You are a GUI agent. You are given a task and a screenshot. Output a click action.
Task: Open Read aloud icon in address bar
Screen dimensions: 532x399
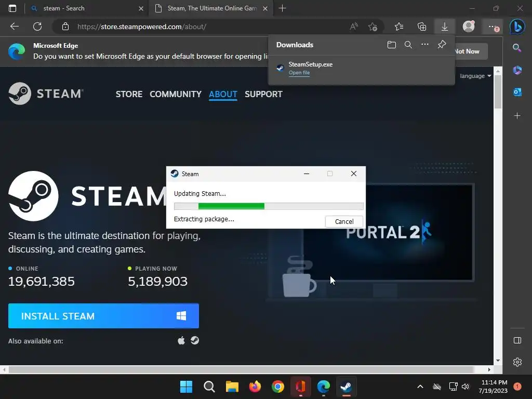point(354,26)
